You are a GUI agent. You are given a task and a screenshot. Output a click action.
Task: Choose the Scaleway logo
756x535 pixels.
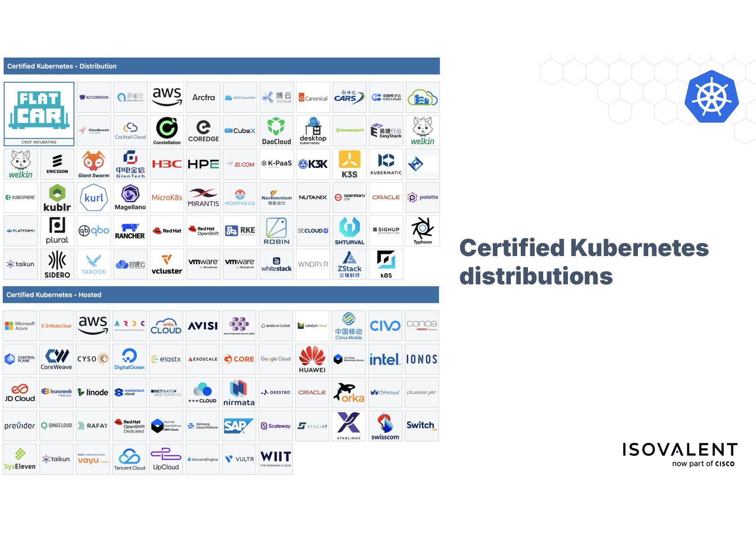pos(276,426)
